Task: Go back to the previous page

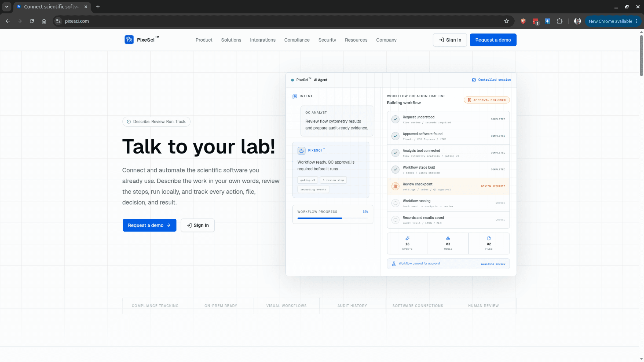Action: 8,21
